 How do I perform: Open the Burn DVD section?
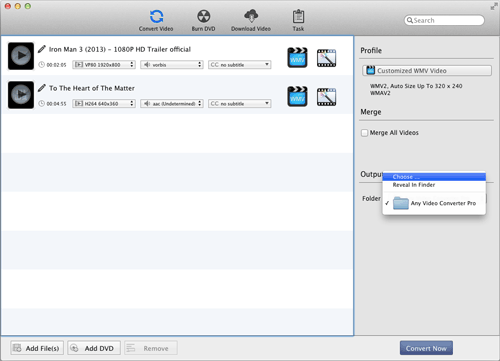203,20
